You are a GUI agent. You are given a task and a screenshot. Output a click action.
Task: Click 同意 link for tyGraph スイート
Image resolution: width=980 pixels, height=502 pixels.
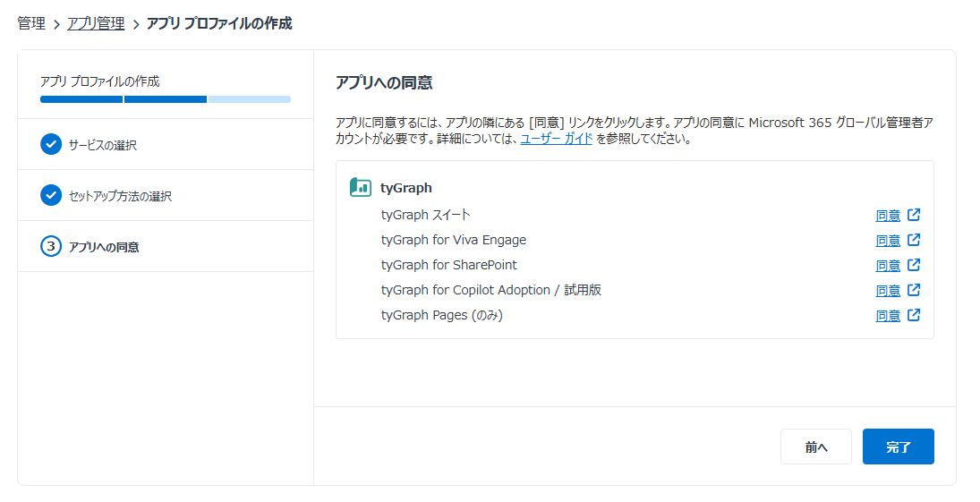point(888,216)
